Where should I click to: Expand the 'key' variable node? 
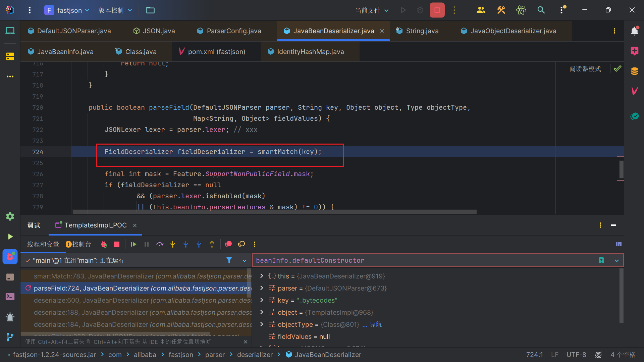[x=262, y=300]
